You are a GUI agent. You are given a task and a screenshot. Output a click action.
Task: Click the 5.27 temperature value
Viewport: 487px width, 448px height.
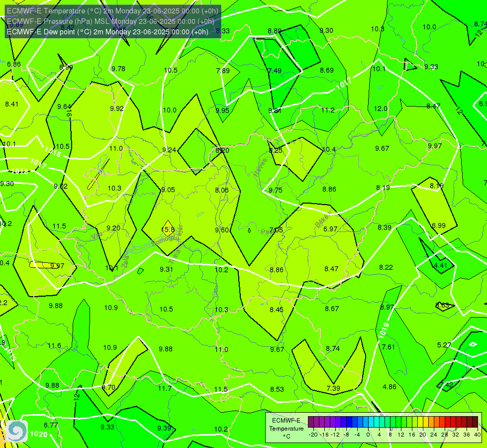(x=444, y=345)
